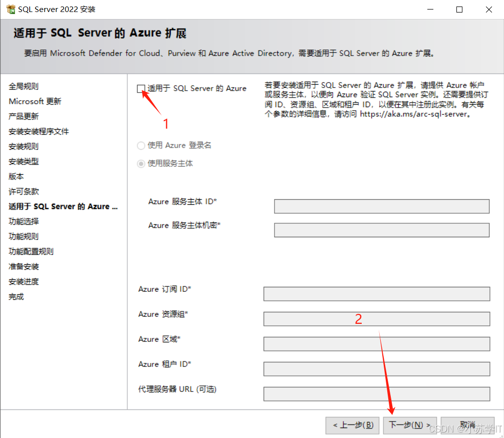Select 功能规则 in the step list
The width and height of the screenshot is (504, 438).
pos(24,237)
